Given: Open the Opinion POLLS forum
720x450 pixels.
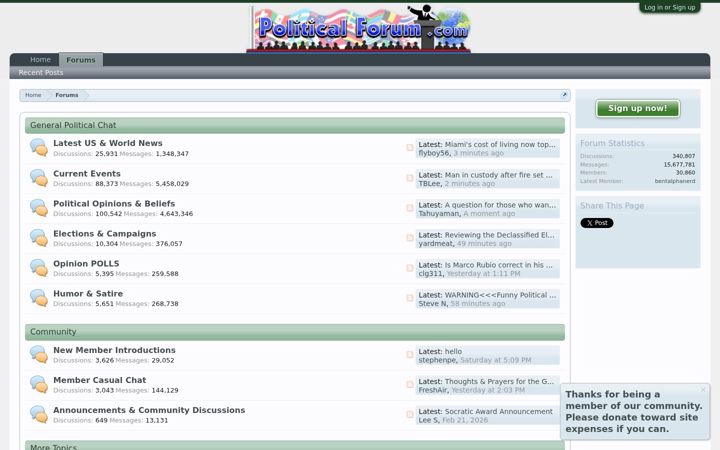Looking at the screenshot, I should click(x=86, y=264).
